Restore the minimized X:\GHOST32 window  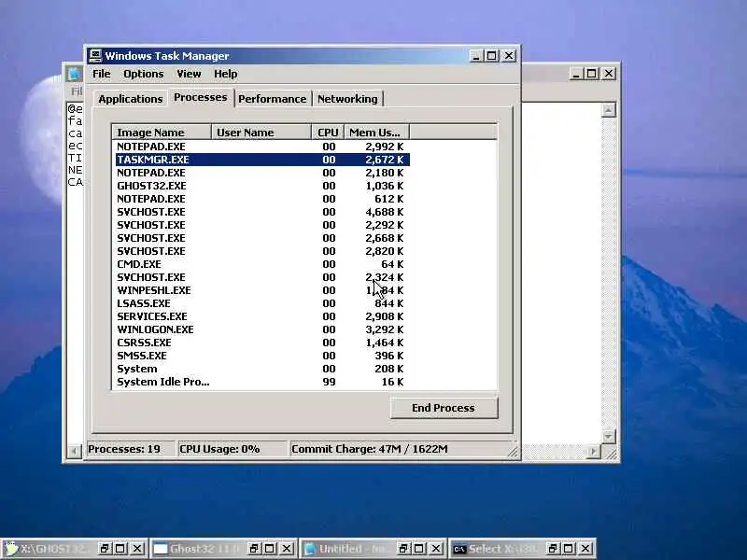[x=105, y=549]
